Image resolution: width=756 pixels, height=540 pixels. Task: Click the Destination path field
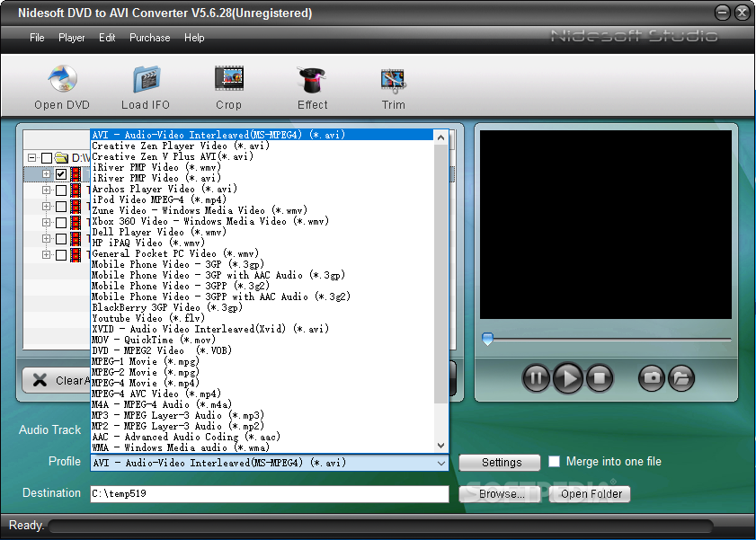click(x=270, y=494)
